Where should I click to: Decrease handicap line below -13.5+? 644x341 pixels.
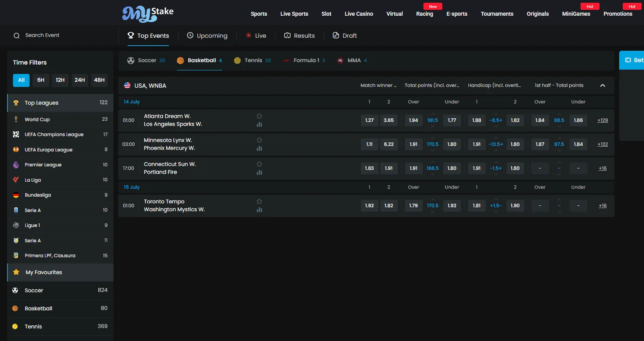(x=496, y=150)
